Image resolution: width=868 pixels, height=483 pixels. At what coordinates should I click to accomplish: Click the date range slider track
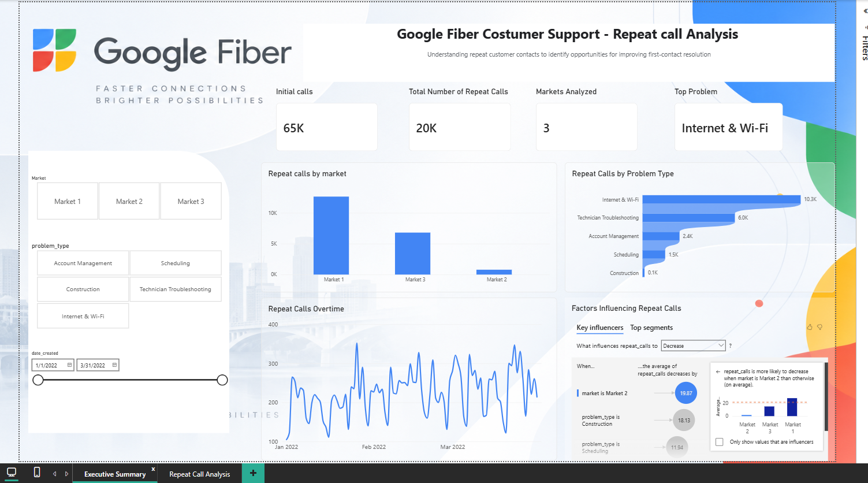130,380
